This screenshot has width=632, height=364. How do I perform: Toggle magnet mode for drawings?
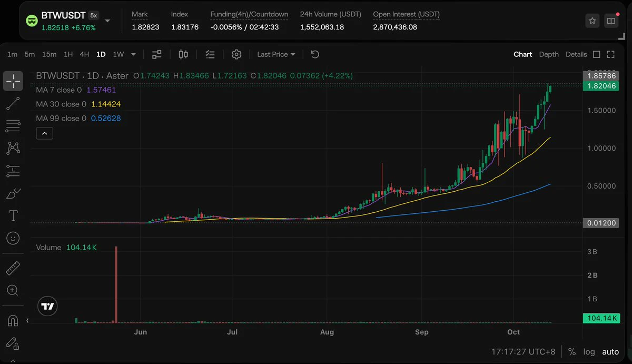[13, 320]
